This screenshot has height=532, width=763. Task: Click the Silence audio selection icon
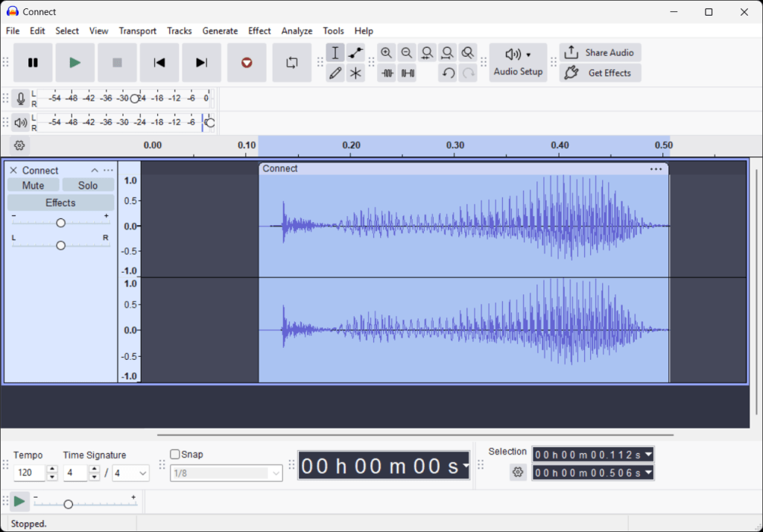point(407,73)
